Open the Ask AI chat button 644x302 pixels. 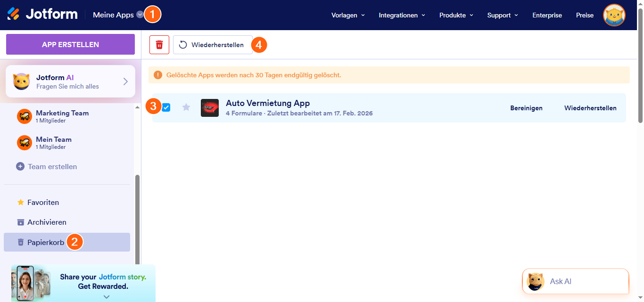576,281
